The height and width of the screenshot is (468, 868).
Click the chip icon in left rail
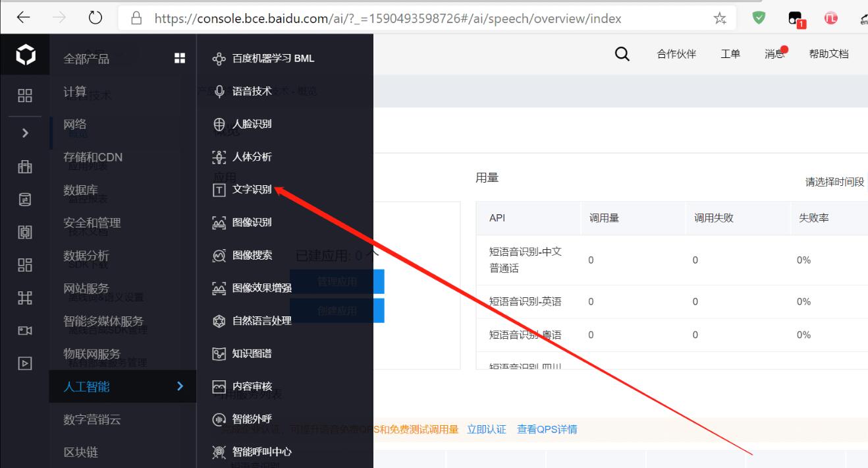[x=24, y=232]
